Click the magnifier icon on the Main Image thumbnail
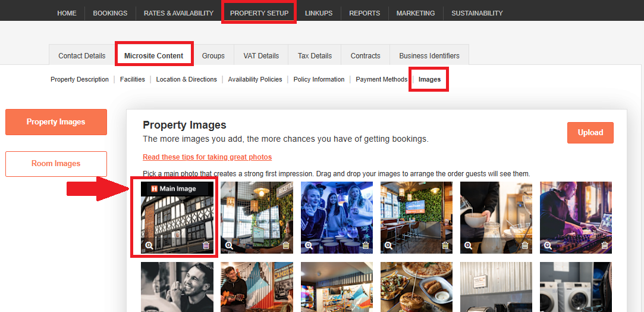This screenshot has width=644, height=312. (x=149, y=245)
